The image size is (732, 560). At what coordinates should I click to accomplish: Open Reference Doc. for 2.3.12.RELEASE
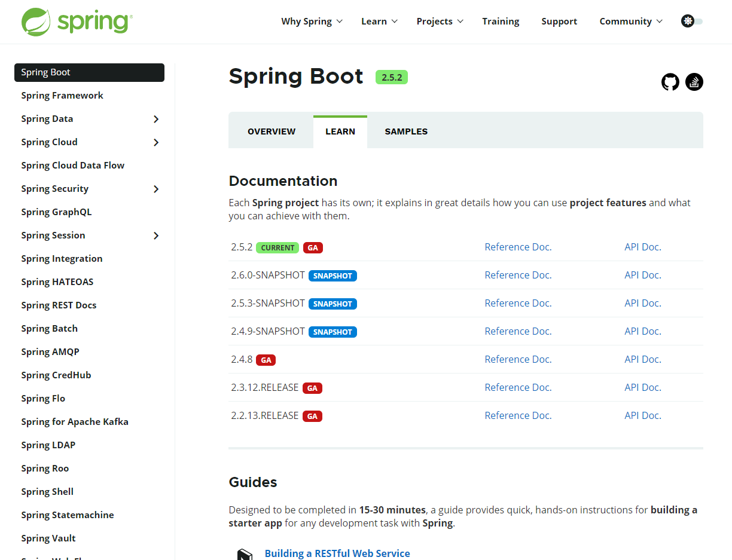(518, 387)
